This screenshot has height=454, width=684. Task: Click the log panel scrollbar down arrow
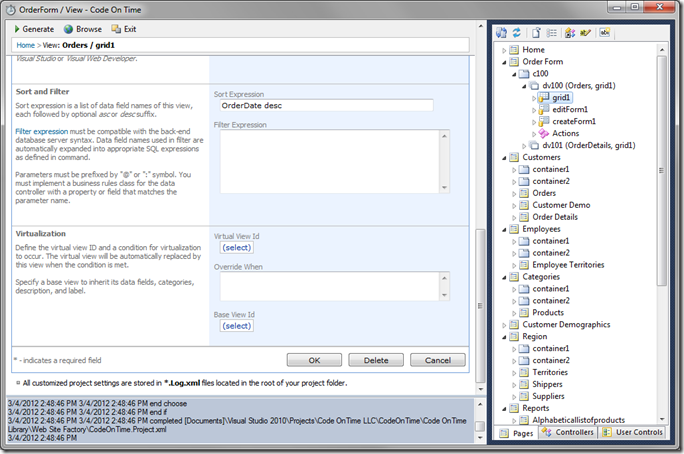(480, 437)
